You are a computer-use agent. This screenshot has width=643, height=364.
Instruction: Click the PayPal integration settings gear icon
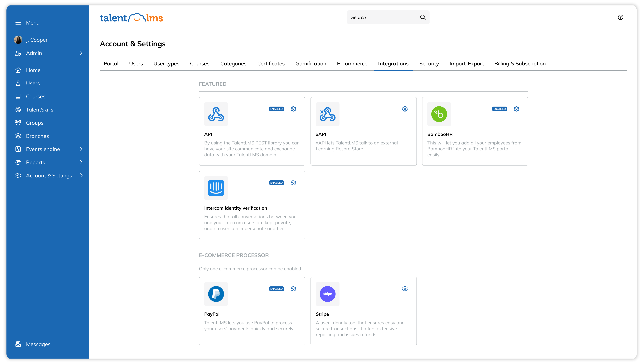[x=293, y=288]
